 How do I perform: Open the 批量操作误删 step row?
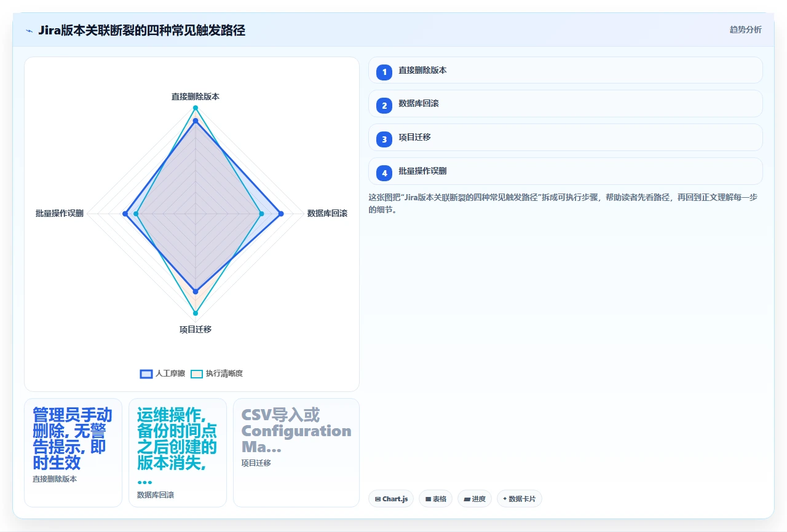565,171
